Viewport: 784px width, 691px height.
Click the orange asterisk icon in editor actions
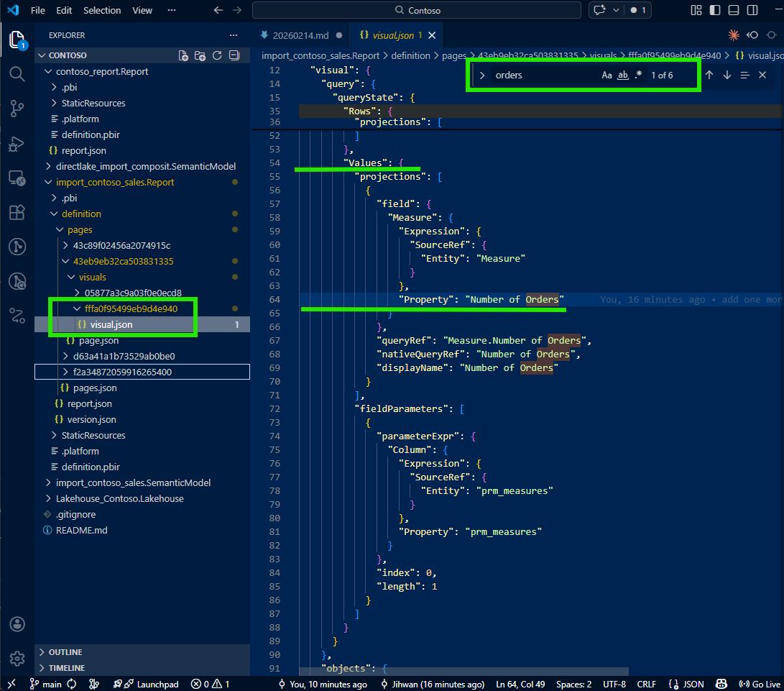coord(734,35)
